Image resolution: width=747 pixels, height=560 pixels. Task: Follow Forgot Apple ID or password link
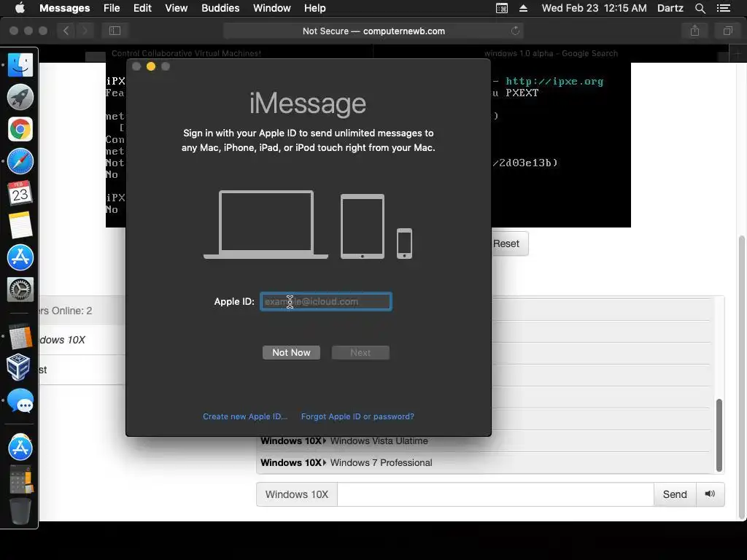click(357, 416)
